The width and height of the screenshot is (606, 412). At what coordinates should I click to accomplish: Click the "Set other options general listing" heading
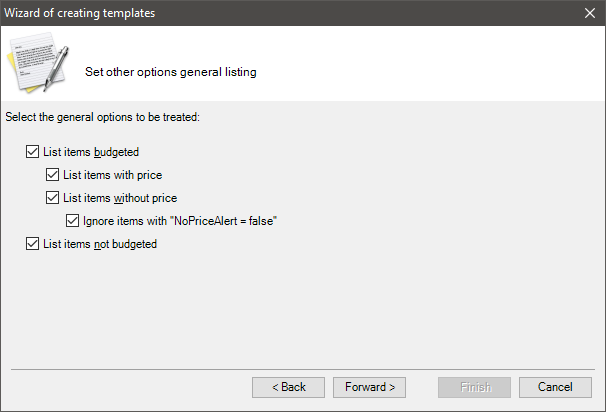point(170,72)
